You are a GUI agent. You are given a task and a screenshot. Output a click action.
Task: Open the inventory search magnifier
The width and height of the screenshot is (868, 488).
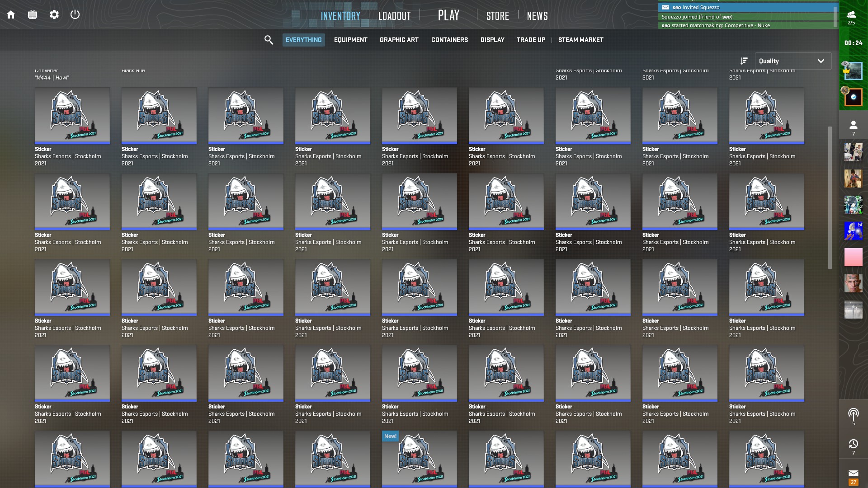pos(269,40)
